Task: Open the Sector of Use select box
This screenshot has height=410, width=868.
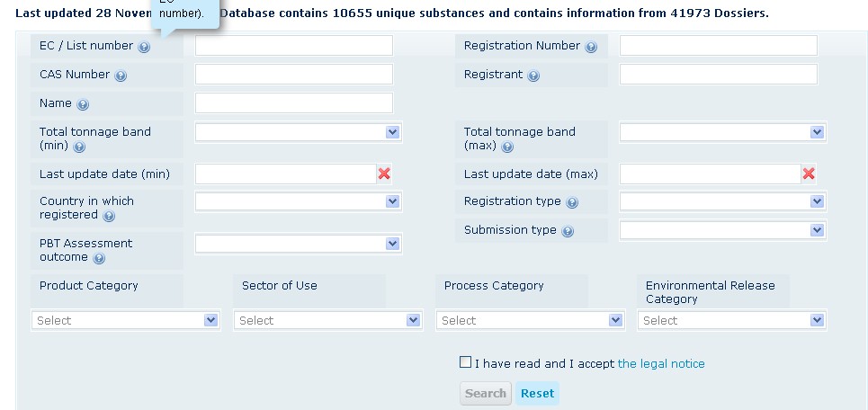Action: point(327,320)
